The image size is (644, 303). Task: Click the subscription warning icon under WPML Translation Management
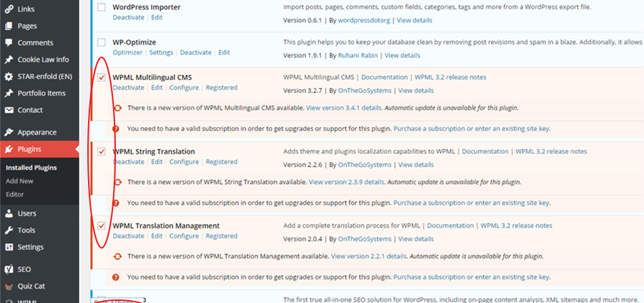116,277
